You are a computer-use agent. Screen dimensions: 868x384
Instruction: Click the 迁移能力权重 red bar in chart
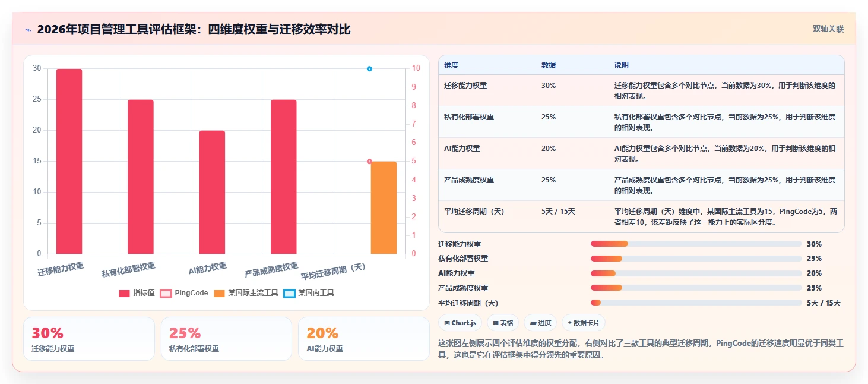[x=69, y=162]
